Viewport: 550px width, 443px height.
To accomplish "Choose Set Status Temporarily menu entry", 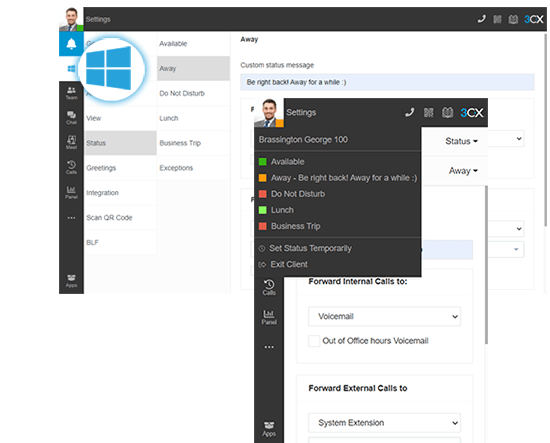I will (310, 248).
